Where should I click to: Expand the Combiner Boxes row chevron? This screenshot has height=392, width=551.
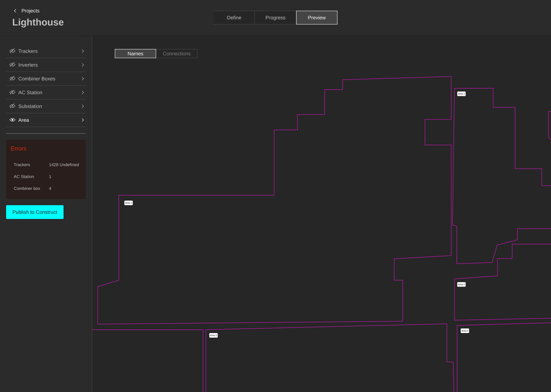point(83,79)
